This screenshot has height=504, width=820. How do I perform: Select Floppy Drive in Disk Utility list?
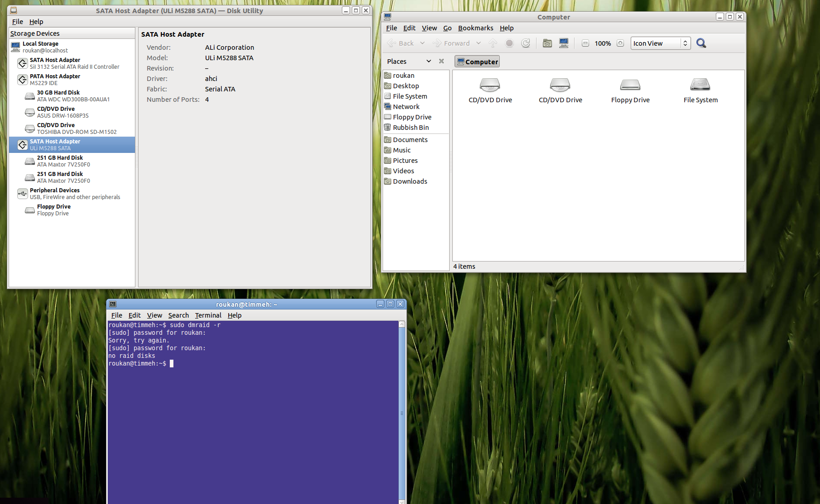click(72, 210)
